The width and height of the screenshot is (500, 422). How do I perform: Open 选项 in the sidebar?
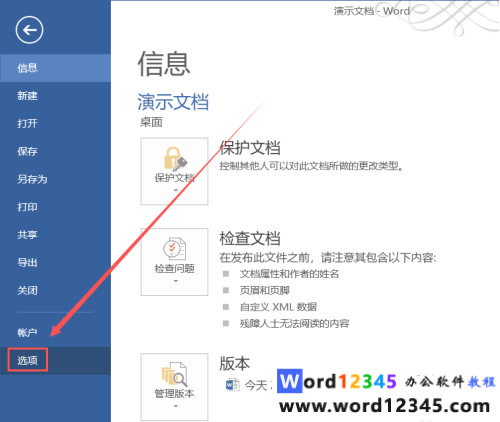click(55, 360)
